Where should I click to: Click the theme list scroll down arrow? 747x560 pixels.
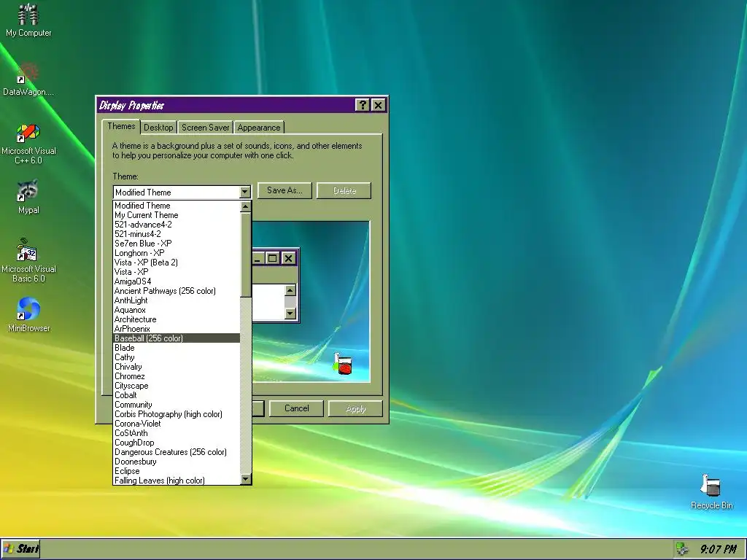pyautogui.click(x=246, y=479)
